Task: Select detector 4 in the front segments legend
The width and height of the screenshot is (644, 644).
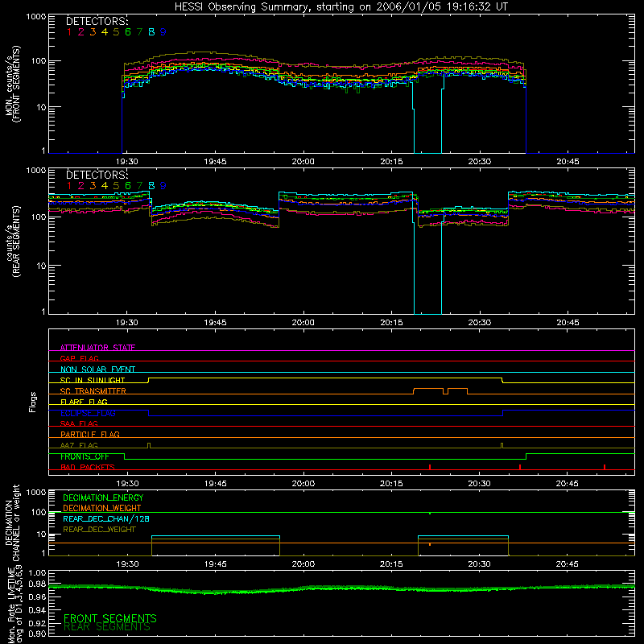Action: point(105,32)
